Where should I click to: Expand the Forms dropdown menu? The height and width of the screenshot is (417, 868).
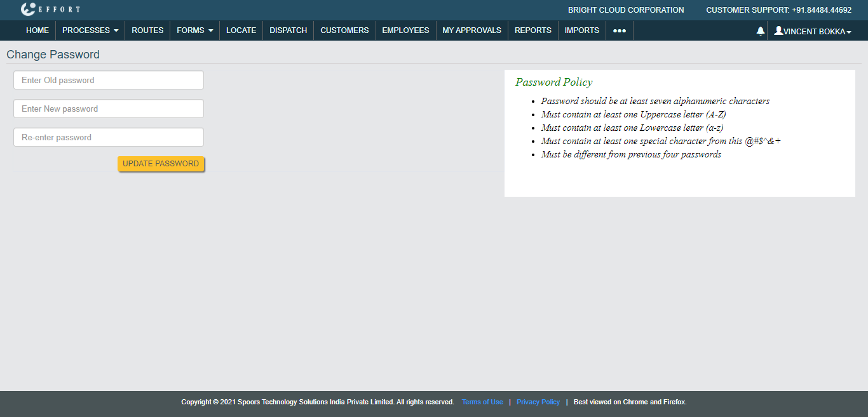coord(195,30)
